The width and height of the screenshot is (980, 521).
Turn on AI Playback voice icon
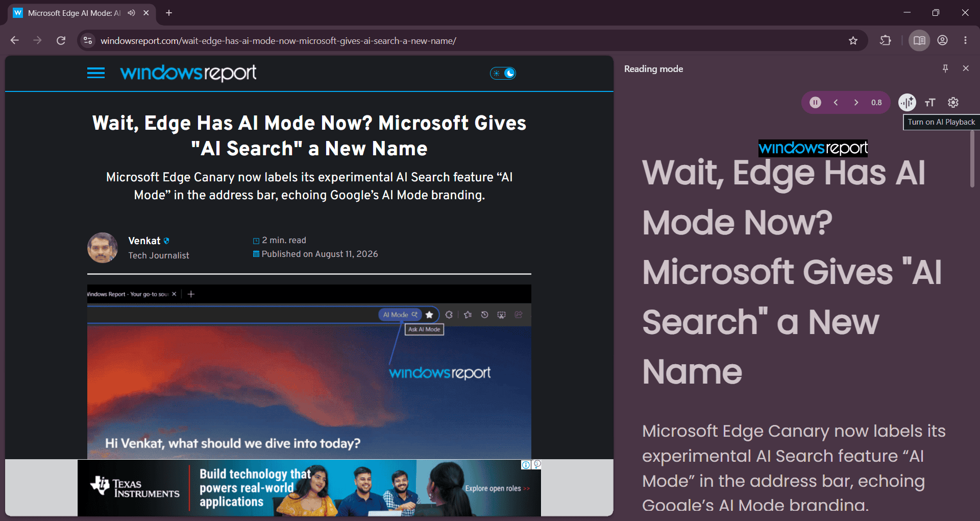(907, 103)
